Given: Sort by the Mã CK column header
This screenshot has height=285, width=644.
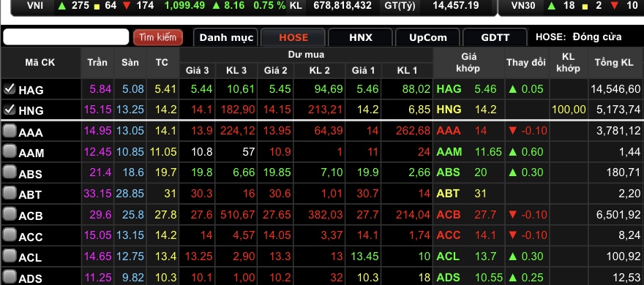Looking at the screenshot, I should click(x=40, y=62).
